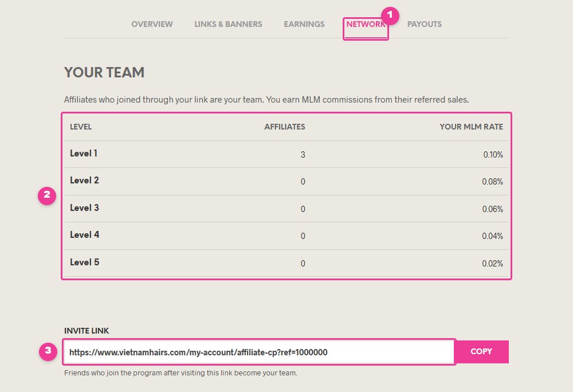Click the Affiliates column header
The width and height of the screenshot is (573, 392).
tap(285, 127)
